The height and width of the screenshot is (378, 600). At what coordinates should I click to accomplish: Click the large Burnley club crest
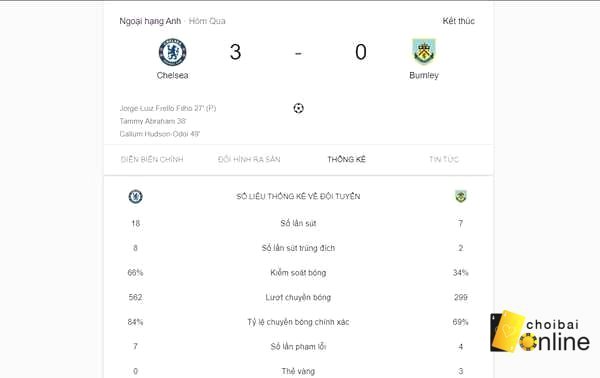[x=424, y=51]
